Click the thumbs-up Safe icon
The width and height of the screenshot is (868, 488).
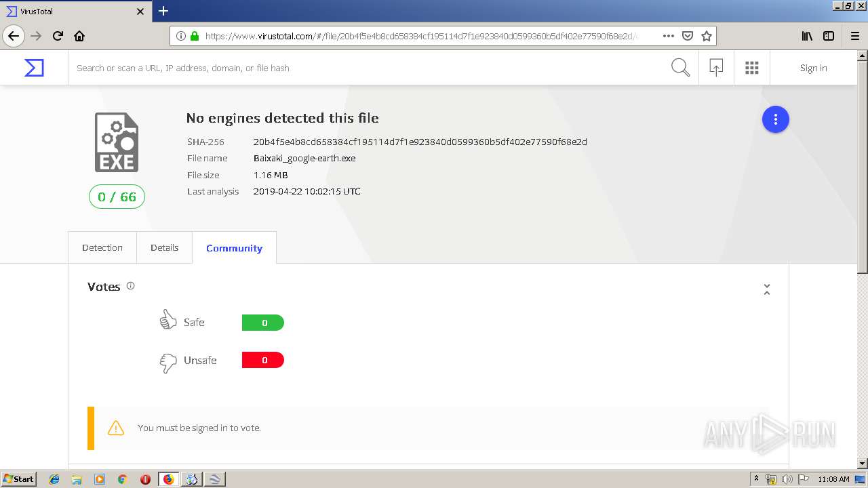pos(167,320)
